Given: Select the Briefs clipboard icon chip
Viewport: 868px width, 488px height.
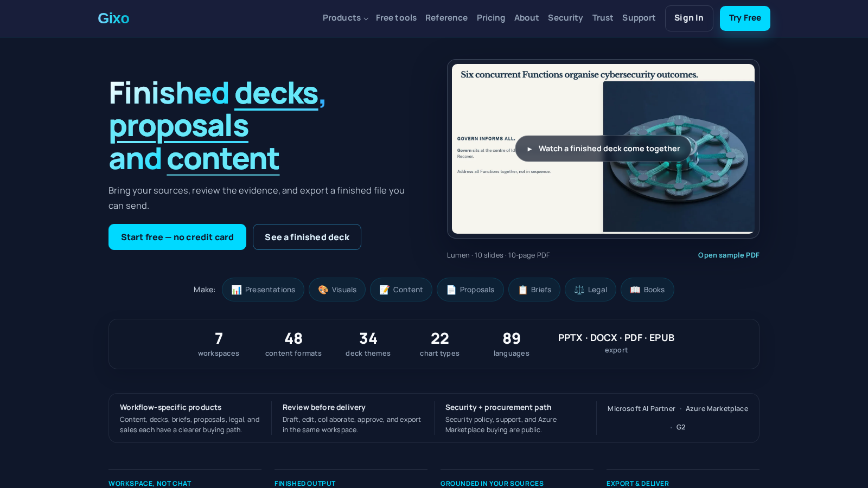Looking at the screenshot, I should coord(534,290).
